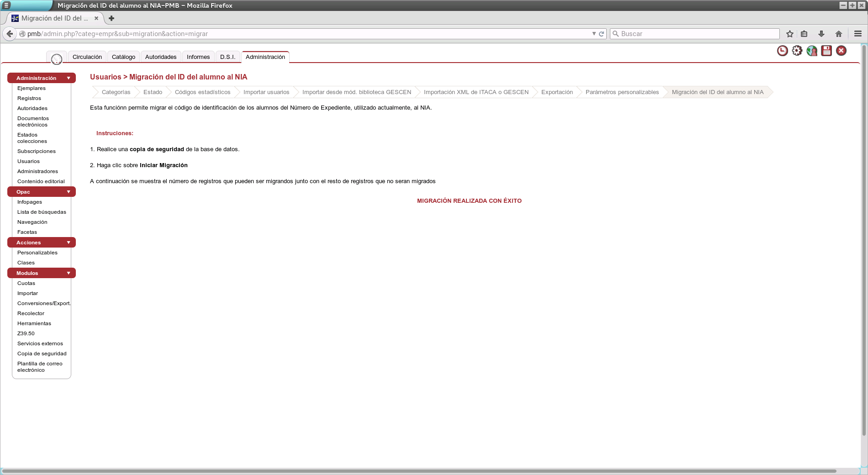The width and height of the screenshot is (868, 475).
Task: Open settings via the gear icon
Action: pos(797,51)
